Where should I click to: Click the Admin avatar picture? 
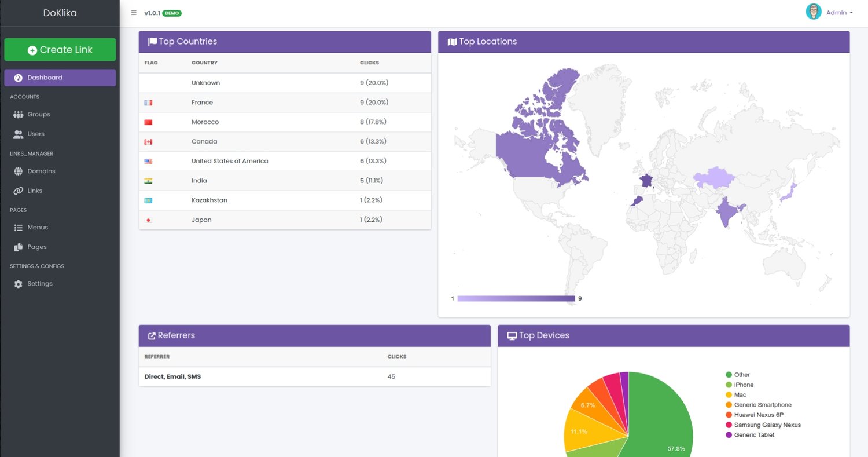pyautogui.click(x=814, y=12)
